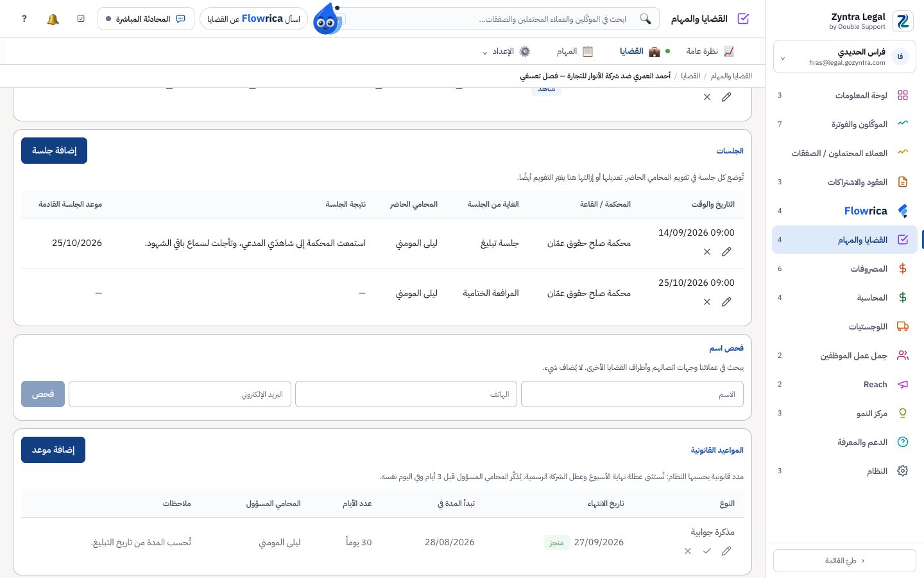
Task: Collapse the sidebar with طيّ القائمة
Action: 844,561
